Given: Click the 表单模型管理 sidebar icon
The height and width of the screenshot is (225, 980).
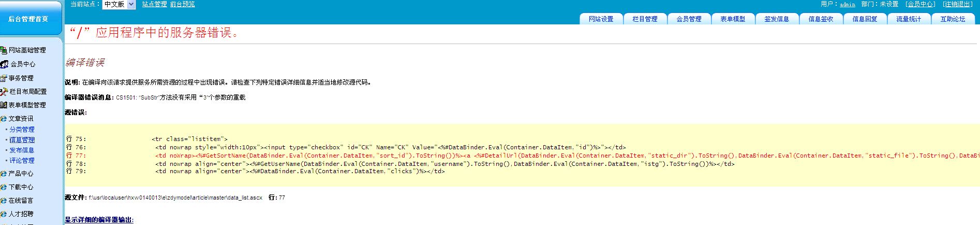Looking at the screenshot, I should coord(4,105).
